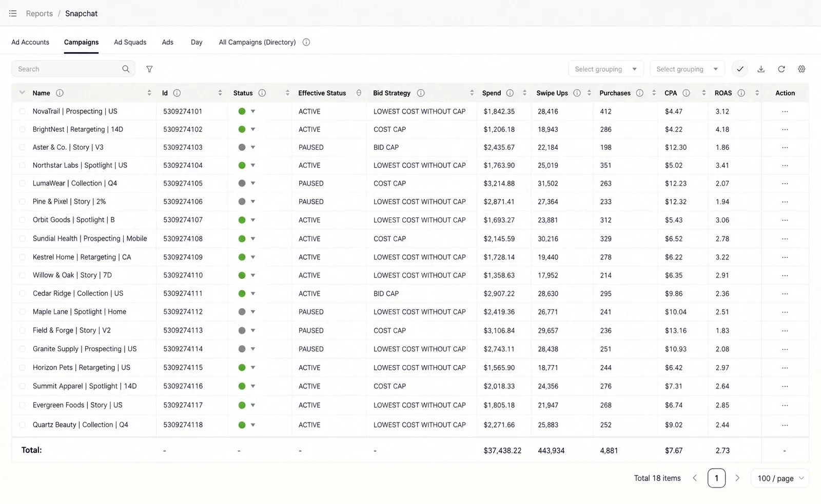821x504 pixels.
Task: Open action menu for Quartz Beauty row
Action: coord(785,425)
